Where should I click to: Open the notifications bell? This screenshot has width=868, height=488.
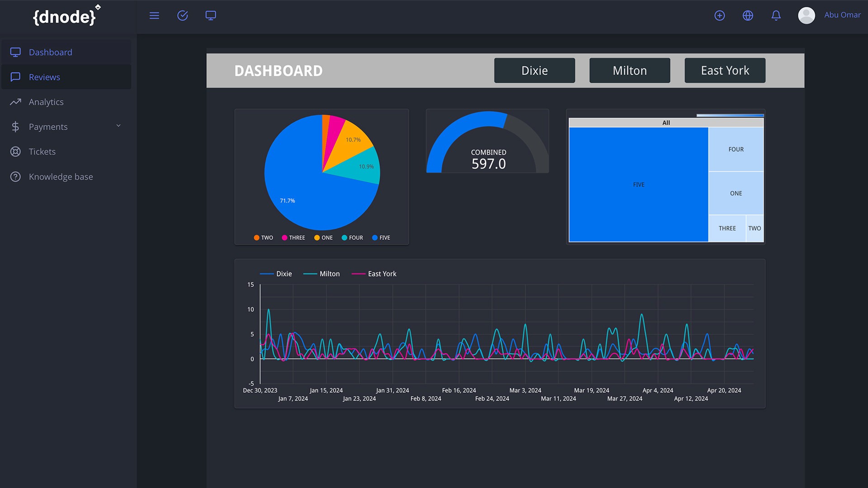[776, 16]
